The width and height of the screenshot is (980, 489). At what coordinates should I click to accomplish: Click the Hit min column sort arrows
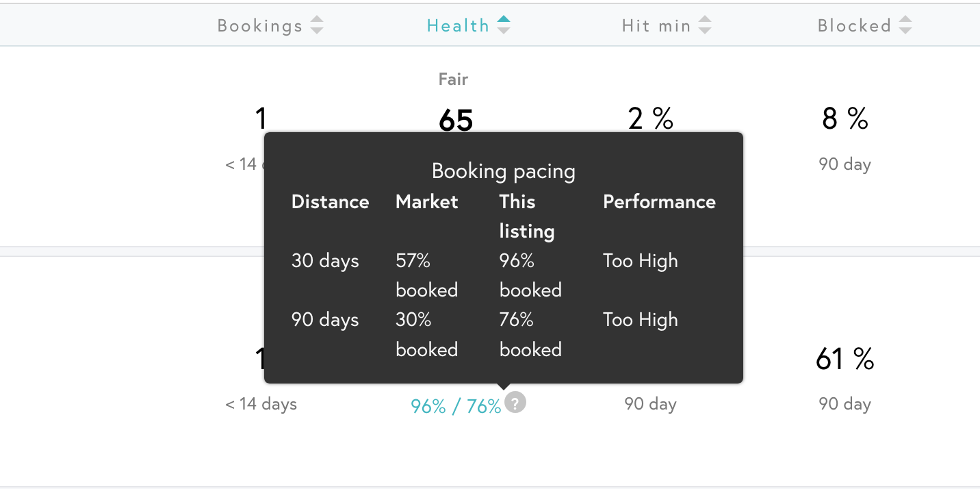[x=705, y=26]
